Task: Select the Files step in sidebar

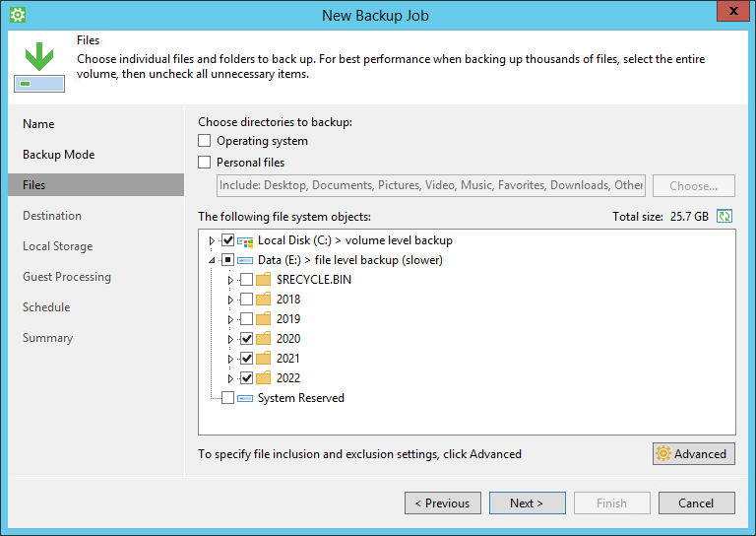Action: tap(95, 185)
